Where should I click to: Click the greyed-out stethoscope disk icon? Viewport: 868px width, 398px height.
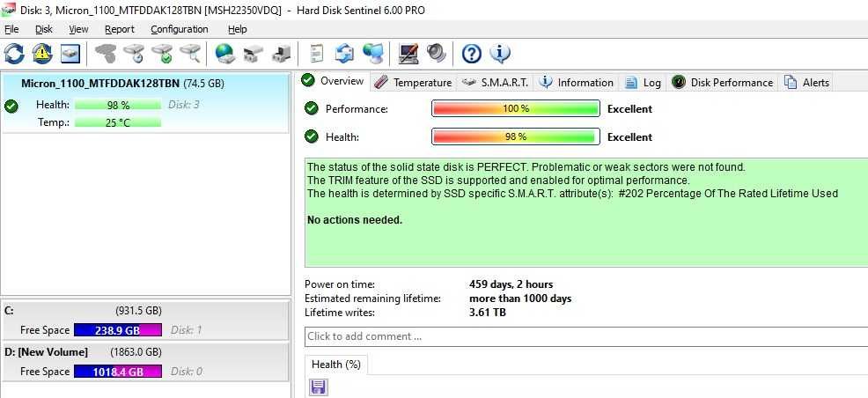(x=105, y=53)
